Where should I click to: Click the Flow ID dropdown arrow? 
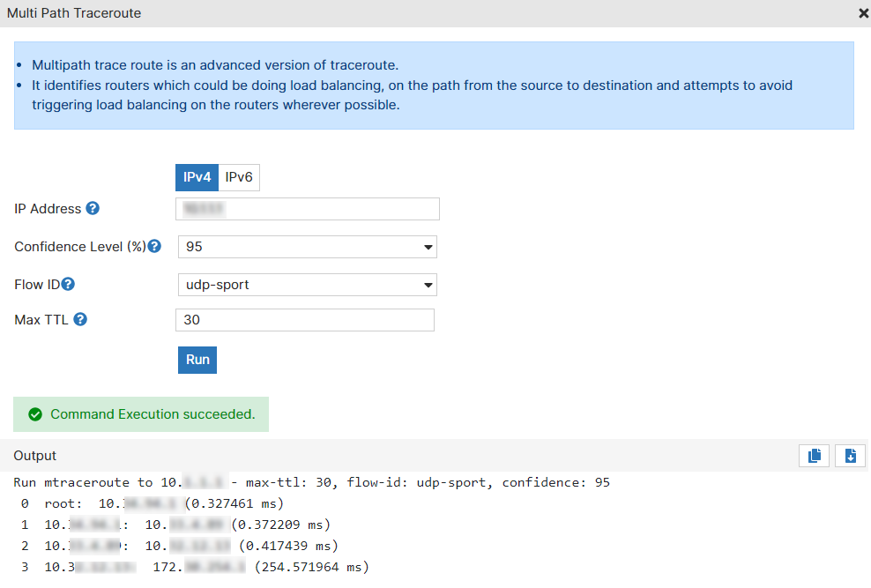[x=428, y=285]
